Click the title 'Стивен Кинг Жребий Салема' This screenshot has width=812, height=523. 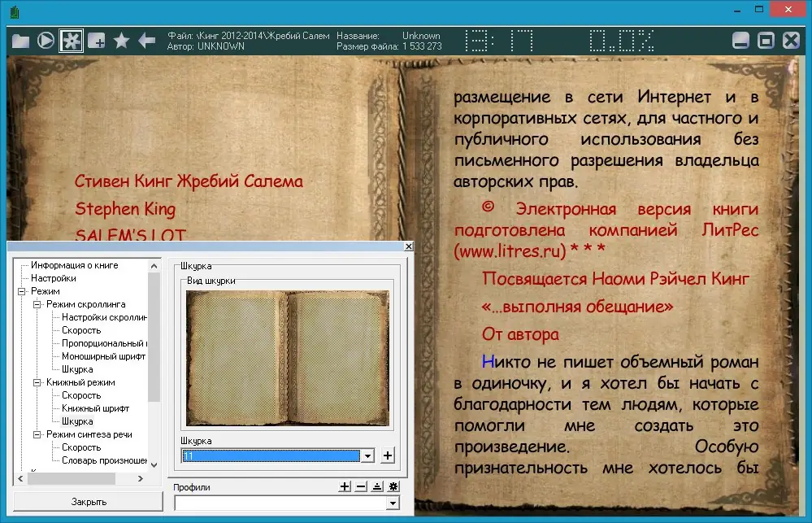tap(189, 181)
